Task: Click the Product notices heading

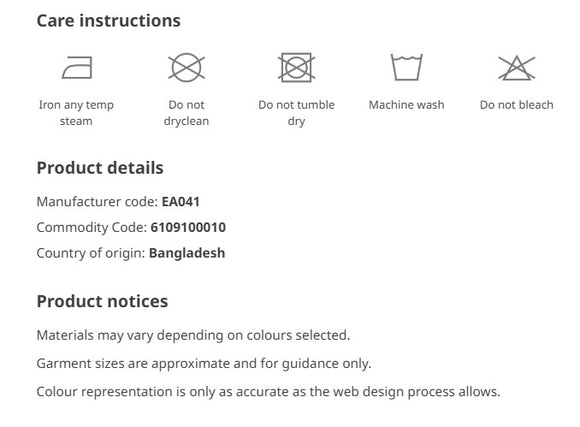Action: coord(102,301)
